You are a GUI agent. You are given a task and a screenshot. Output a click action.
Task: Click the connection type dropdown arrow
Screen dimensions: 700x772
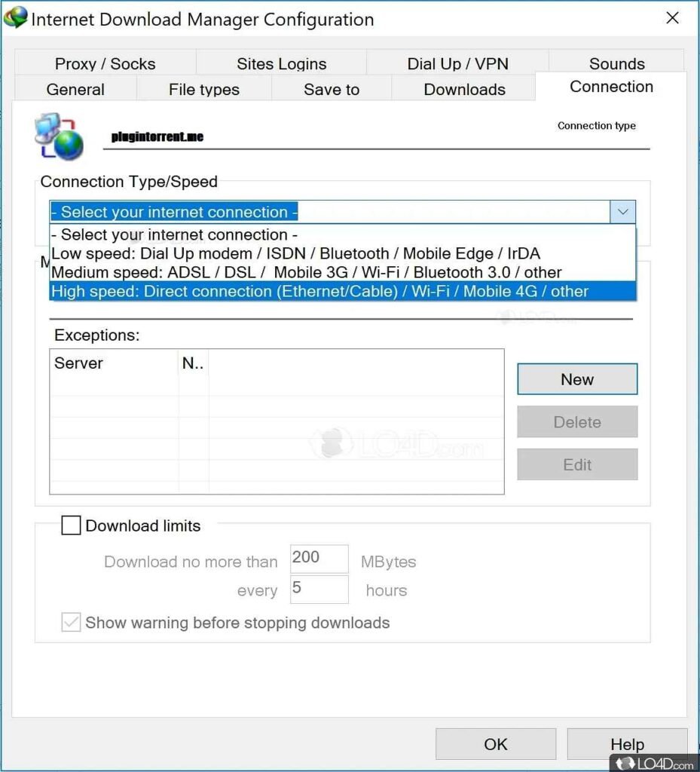[x=623, y=212]
